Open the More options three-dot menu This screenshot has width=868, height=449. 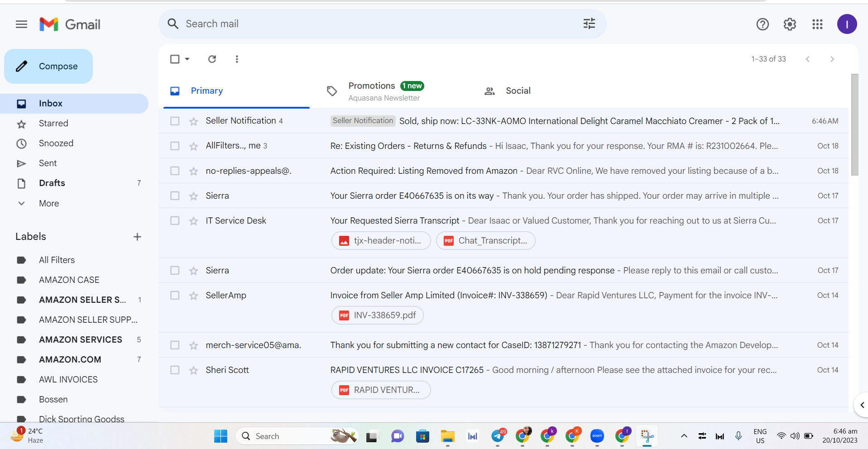tap(237, 59)
